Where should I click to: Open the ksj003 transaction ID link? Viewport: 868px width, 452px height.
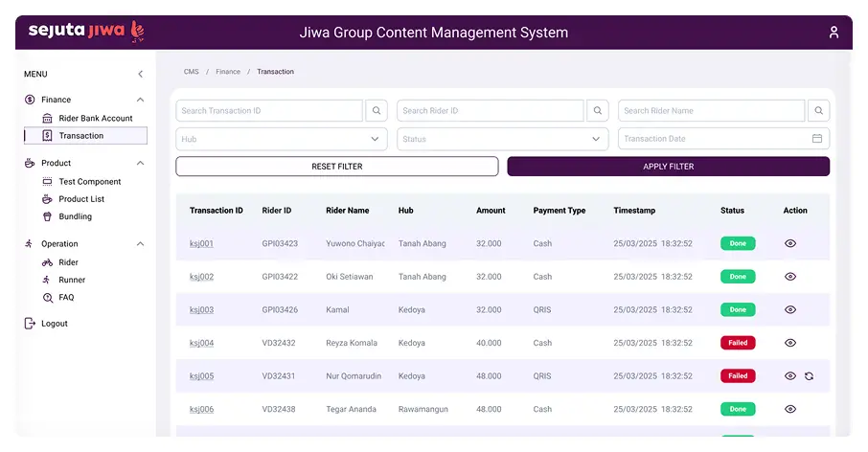pyautogui.click(x=201, y=310)
